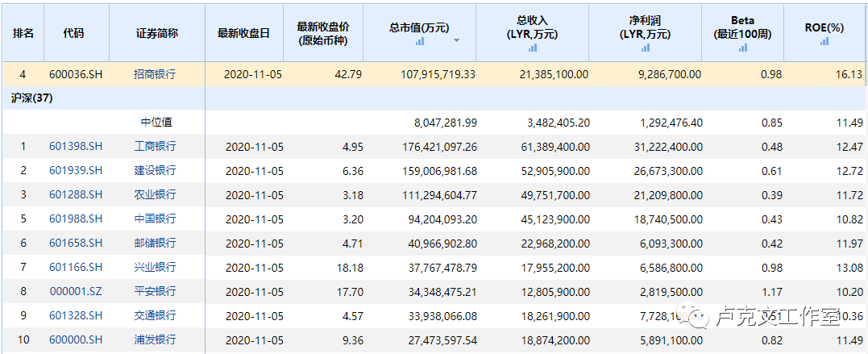Click net profit value 18,740,500.00

(x=669, y=219)
